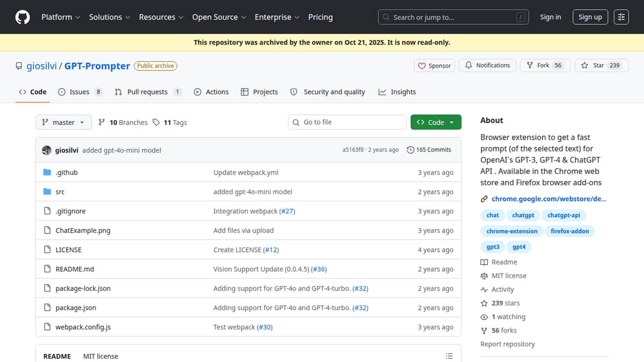
Task: Click the Report repository link
Action: pos(508,344)
